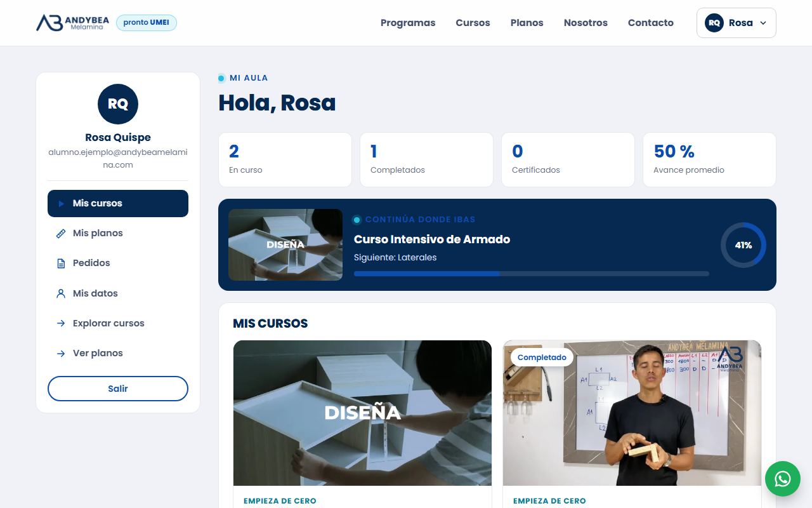Open Pedidos in the sidebar
The height and width of the screenshot is (508, 812).
click(118, 263)
